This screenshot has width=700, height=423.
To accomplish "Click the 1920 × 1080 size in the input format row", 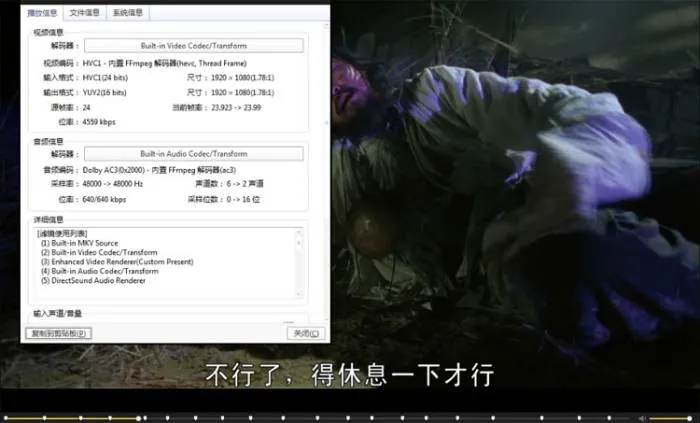I will (242, 78).
